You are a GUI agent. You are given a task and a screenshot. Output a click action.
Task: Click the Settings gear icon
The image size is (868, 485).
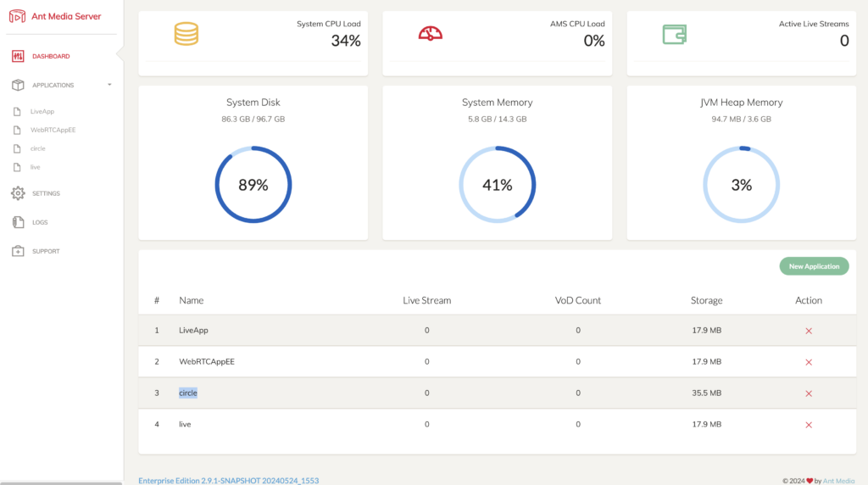(18, 193)
